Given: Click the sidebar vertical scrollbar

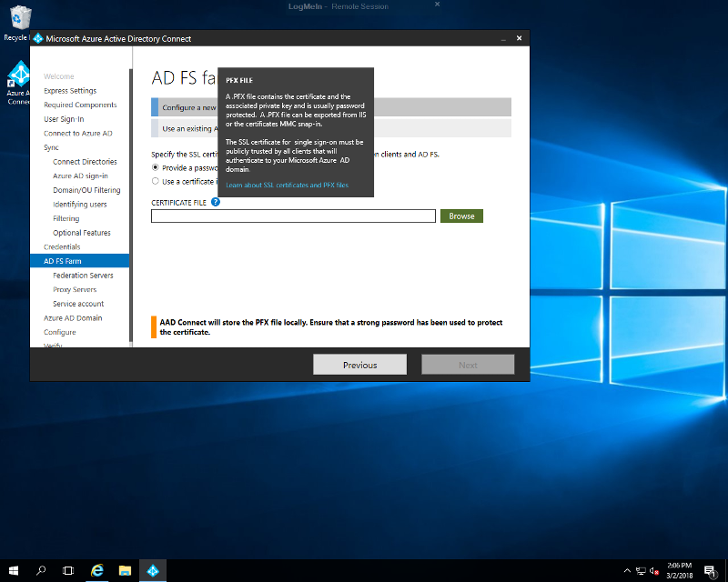Looking at the screenshot, I should 131,205.
